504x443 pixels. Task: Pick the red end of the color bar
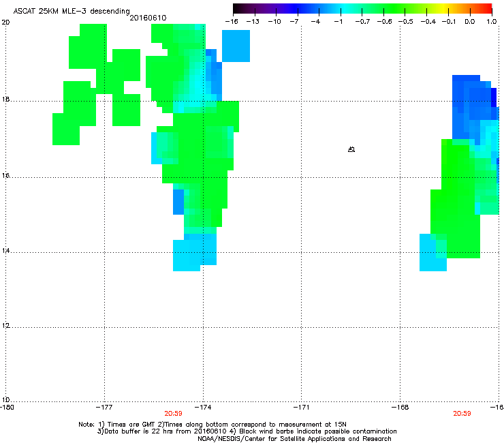coord(486,8)
